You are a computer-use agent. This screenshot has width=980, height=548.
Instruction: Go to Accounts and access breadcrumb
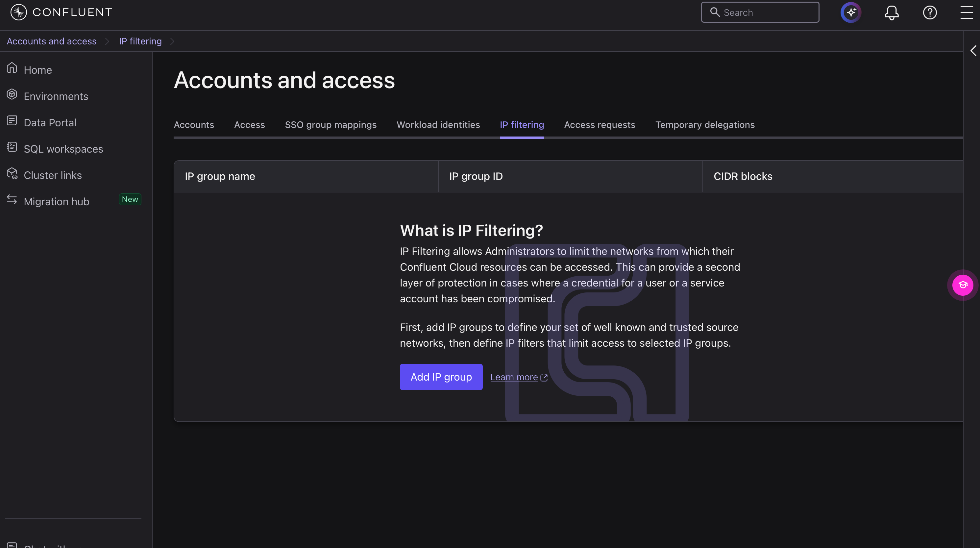[x=51, y=41]
